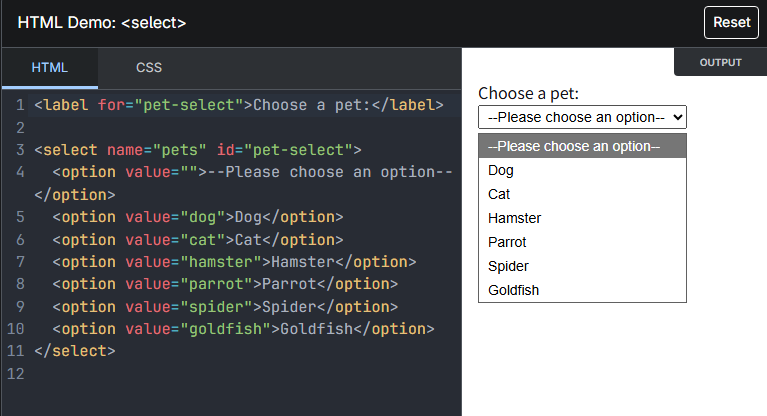Pick Cat in the dropdown list
Image resolution: width=767 pixels, height=416 pixels.
click(499, 194)
